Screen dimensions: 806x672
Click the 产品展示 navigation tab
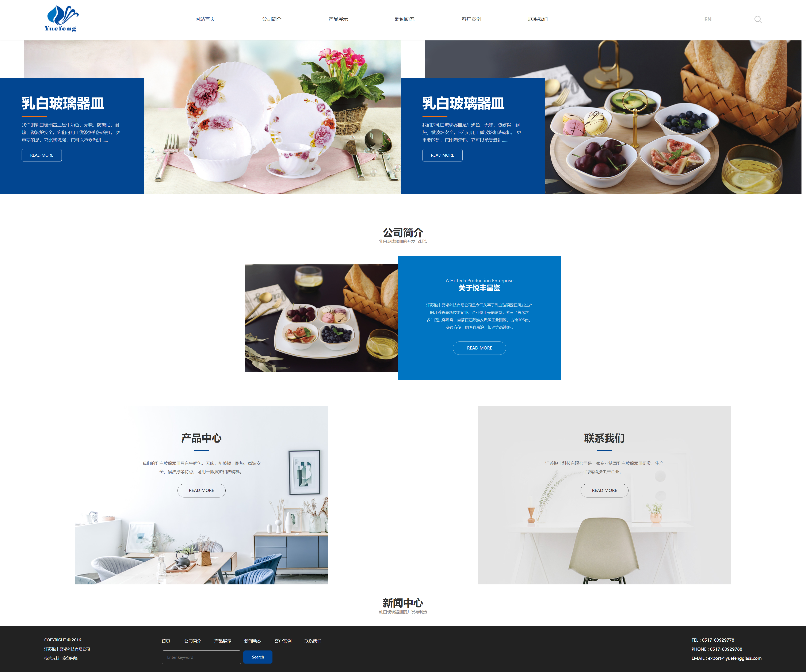pos(337,18)
